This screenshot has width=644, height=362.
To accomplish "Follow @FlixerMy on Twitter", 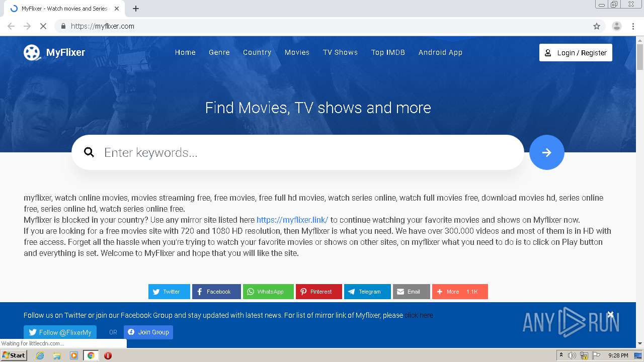I will tap(60, 332).
